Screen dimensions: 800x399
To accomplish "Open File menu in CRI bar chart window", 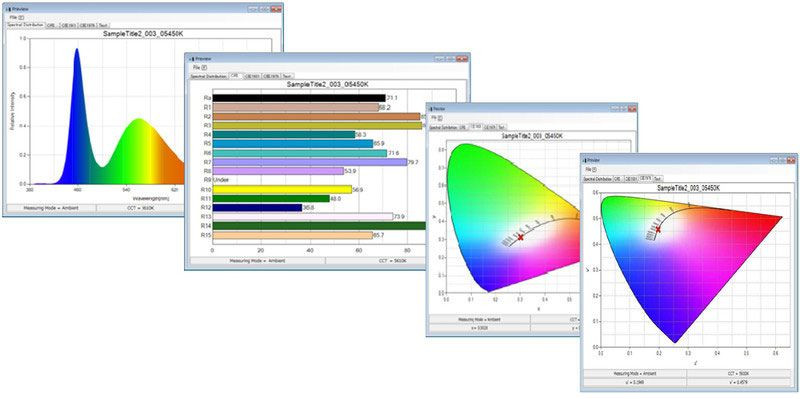I will 196,67.
